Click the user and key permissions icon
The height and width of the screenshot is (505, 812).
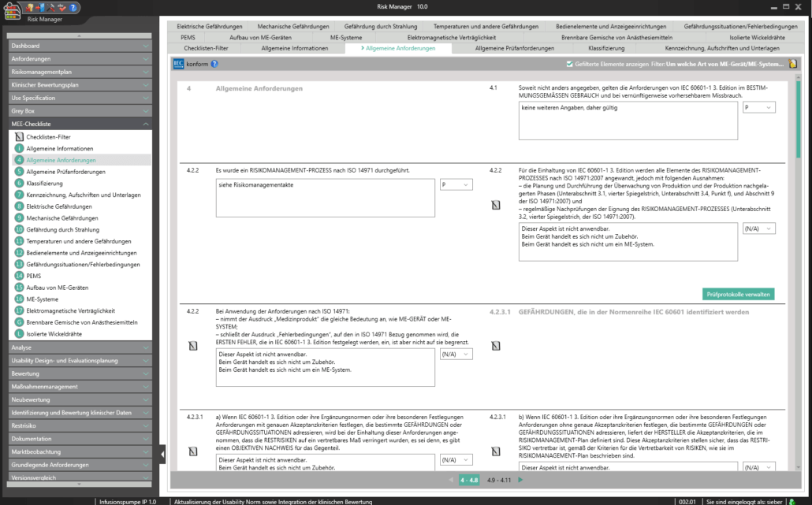click(30, 7)
